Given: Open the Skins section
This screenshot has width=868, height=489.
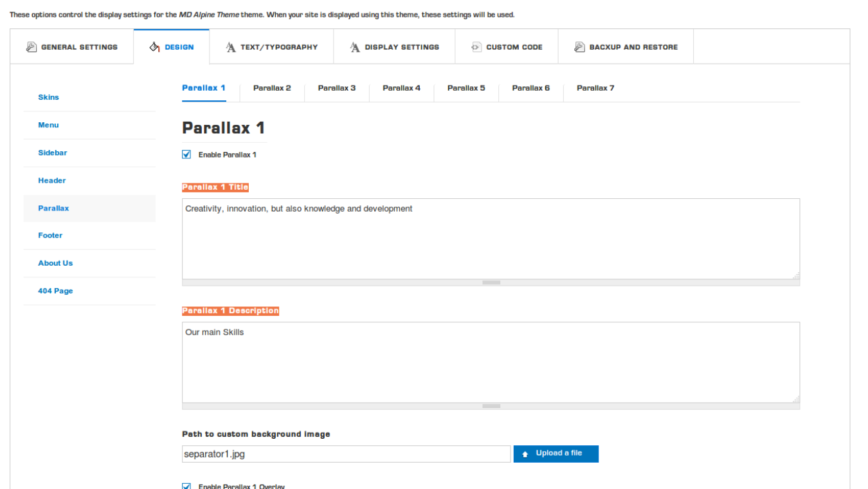Looking at the screenshot, I should point(48,97).
